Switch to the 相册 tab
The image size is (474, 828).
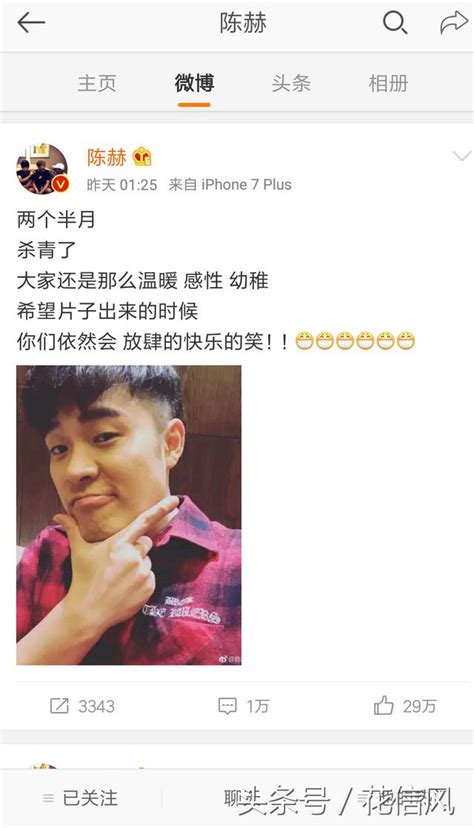(x=388, y=83)
